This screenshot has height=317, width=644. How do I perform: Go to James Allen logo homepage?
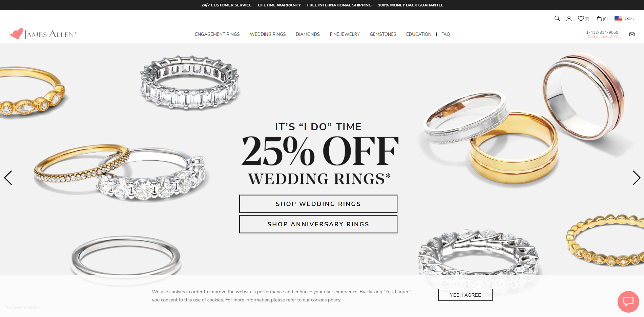[43, 34]
